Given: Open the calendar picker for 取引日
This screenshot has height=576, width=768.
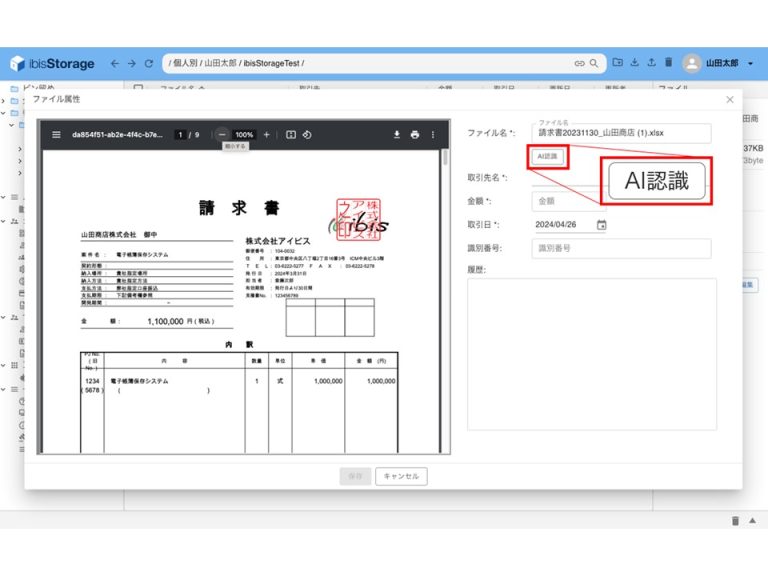Looking at the screenshot, I should (x=601, y=225).
